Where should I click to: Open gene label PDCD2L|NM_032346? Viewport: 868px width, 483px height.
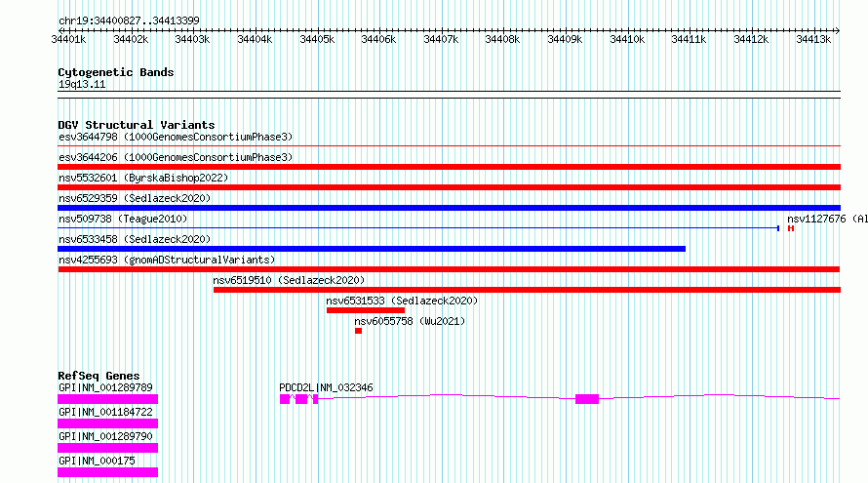tap(326, 387)
